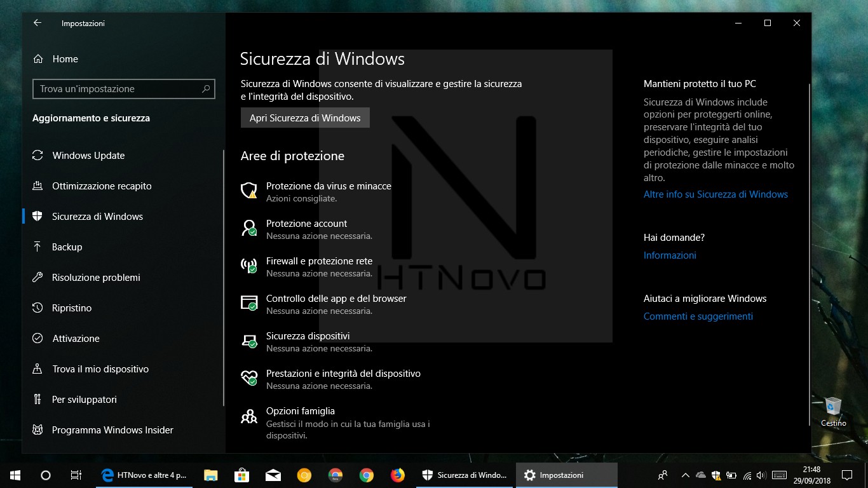
Task: Open the Attivazione section
Action: [x=66, y=339]
